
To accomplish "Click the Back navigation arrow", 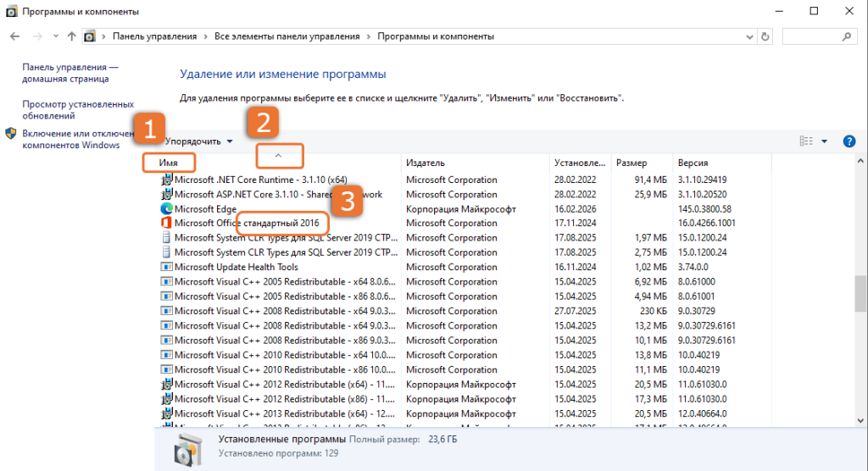I will pos(15,36).
